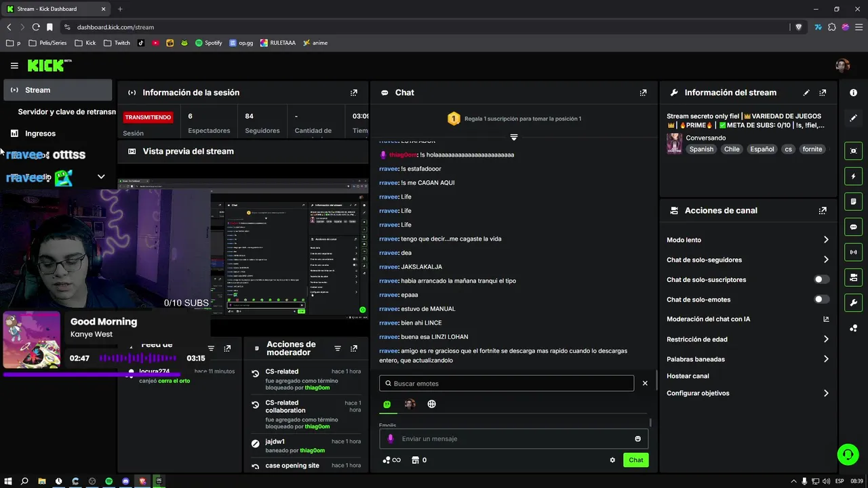Open emoji picker in message box
This screenshot has width=868, height=488.
pyautogui.click(x=637, y=439)
